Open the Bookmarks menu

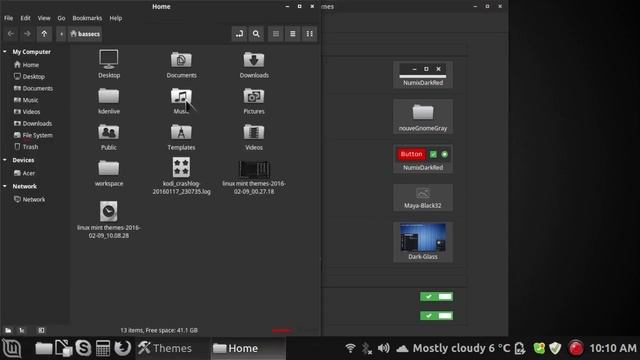(87, 18)
